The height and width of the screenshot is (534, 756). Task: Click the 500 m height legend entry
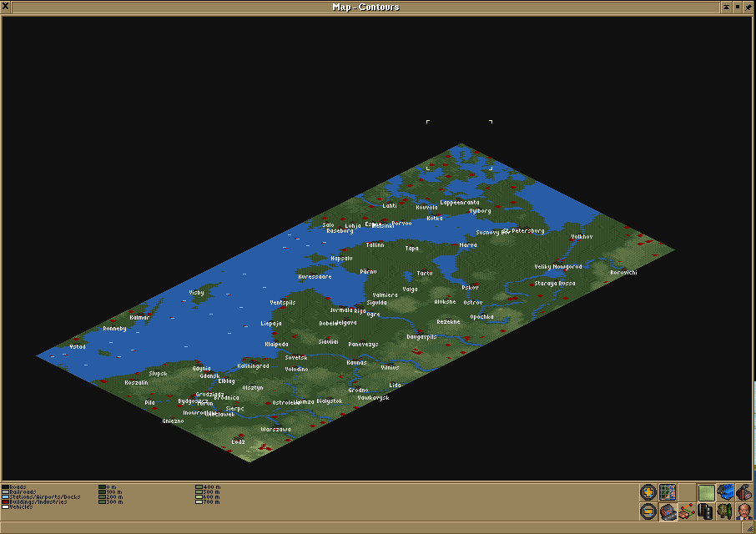(207, 492)
